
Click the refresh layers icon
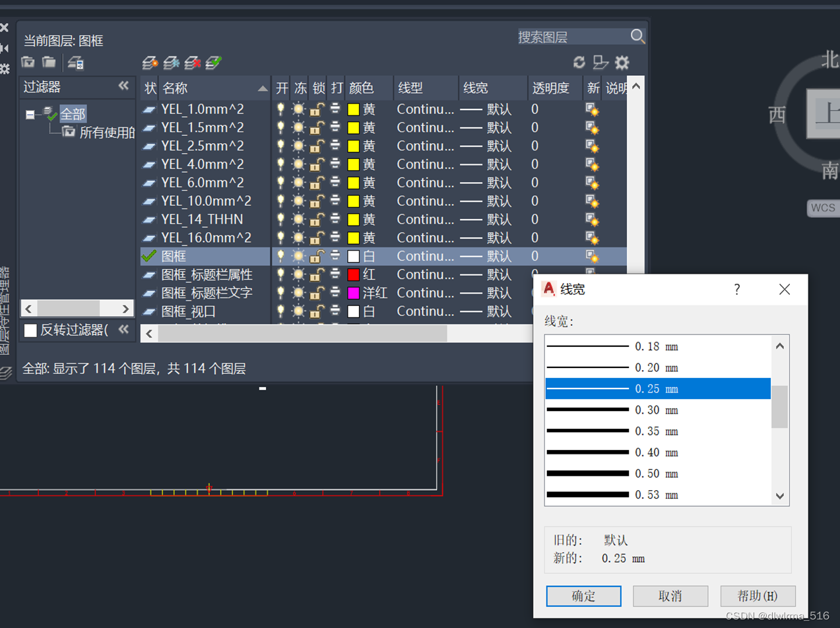coord(579,63)
